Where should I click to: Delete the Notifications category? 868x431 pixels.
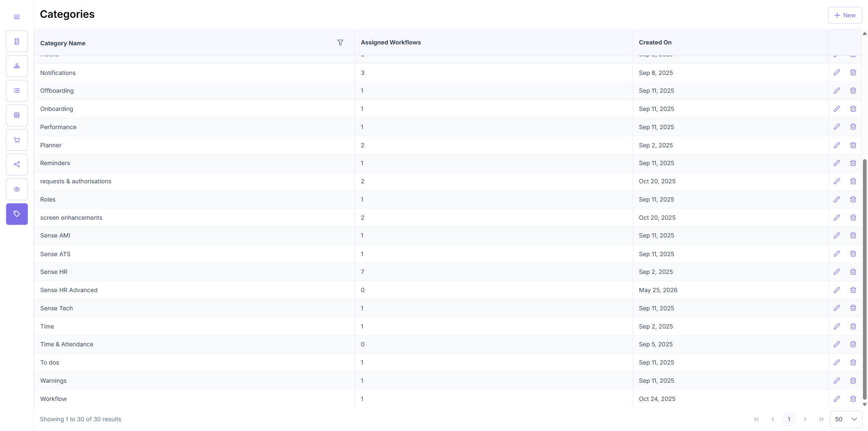point(853,72)
